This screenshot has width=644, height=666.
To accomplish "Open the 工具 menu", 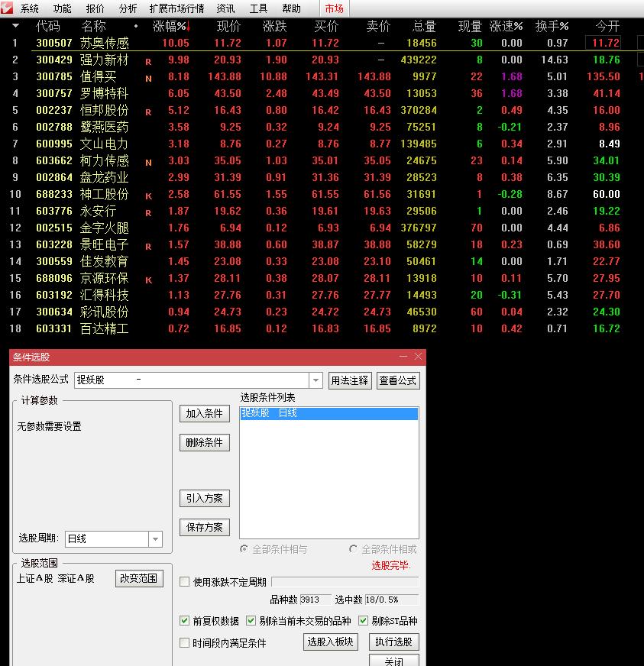I will pos(258,8).
